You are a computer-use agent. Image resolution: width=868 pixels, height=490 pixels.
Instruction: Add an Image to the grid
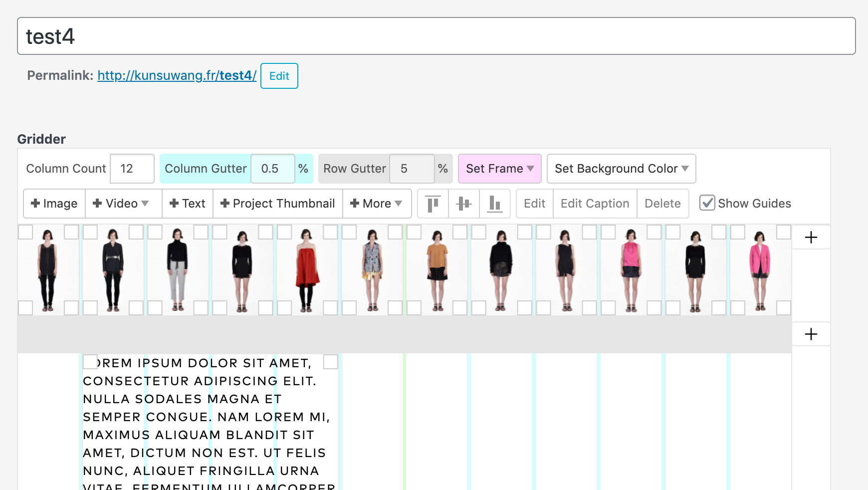[54, 204]
